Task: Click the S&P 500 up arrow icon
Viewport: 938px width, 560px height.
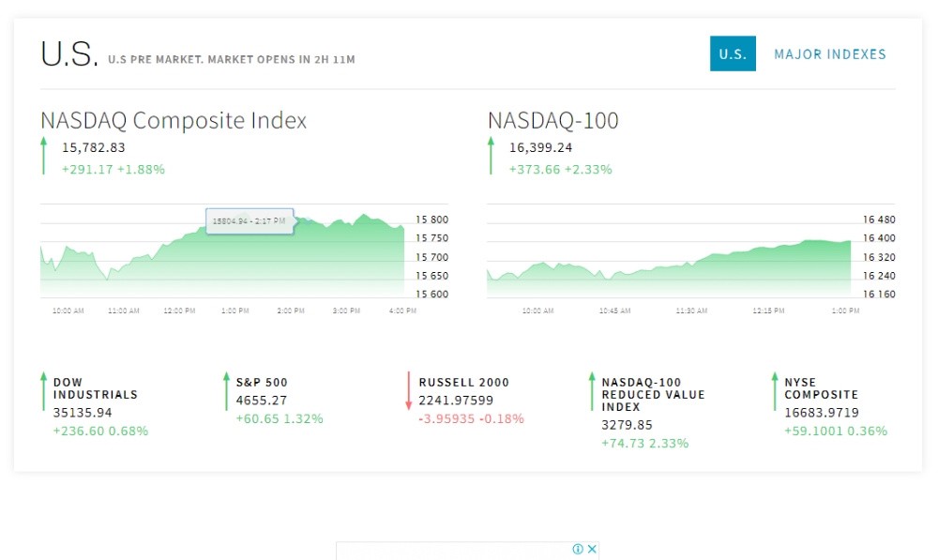Action: click(226, 391)
